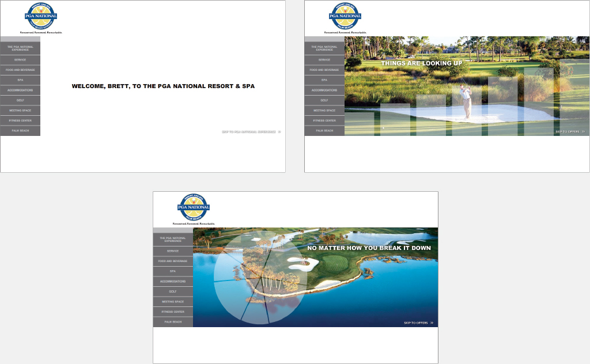The image size is (590, 364).
Task: Select Service on the Break It Down screen
Action: click(173, 251)
